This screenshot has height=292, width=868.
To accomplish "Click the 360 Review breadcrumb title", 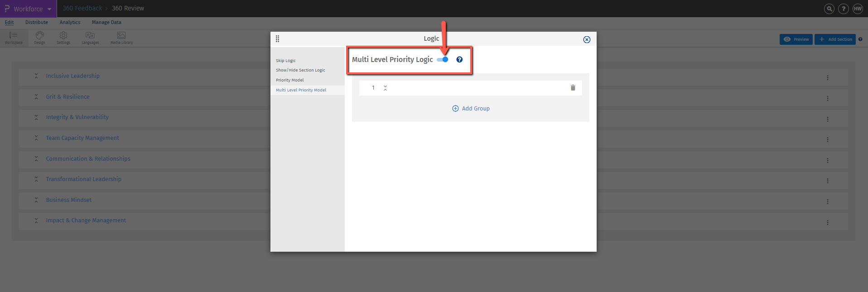I will (x=128, y=8).
